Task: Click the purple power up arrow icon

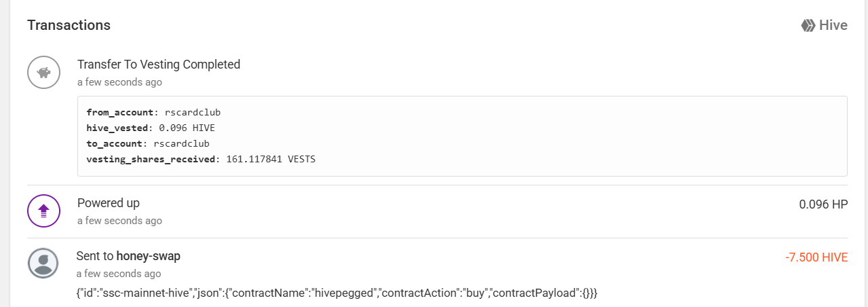Action: pos(44,211)
